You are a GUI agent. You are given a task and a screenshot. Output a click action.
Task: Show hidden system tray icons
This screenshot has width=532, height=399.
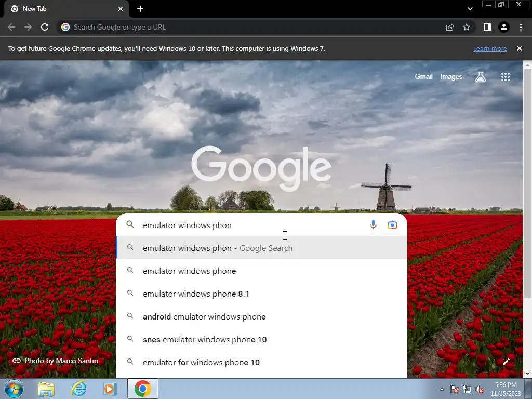pyautogui.click(x=442, y=389)
